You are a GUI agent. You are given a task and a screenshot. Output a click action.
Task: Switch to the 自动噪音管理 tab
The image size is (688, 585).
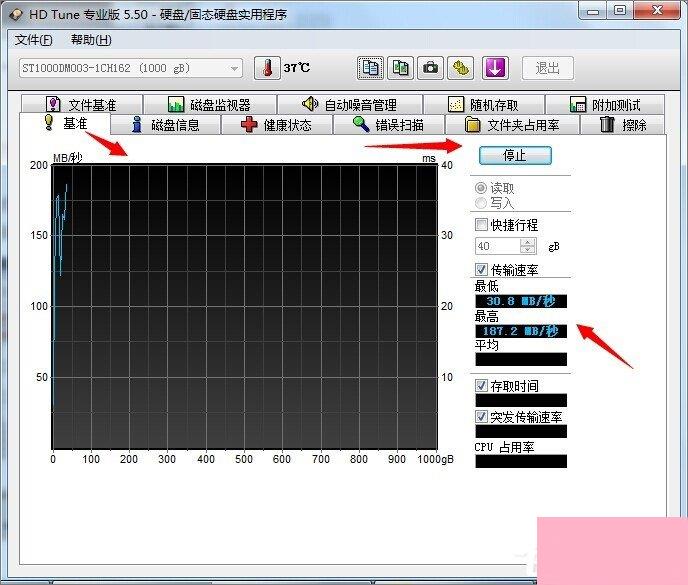[x=350, y=104]
